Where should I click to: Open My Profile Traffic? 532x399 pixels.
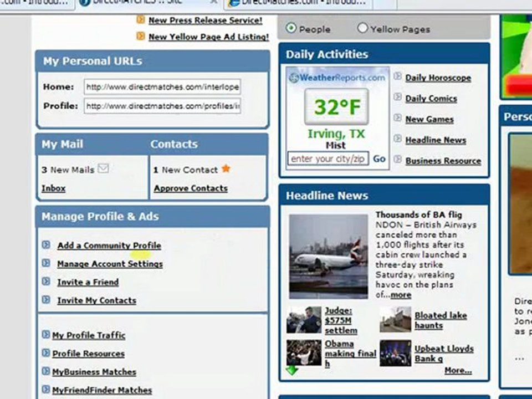[89, 335]
